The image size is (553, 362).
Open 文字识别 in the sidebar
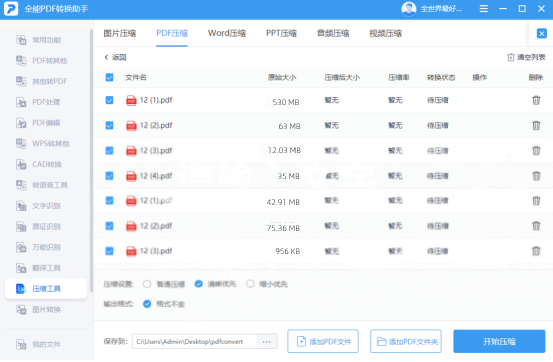39,206
